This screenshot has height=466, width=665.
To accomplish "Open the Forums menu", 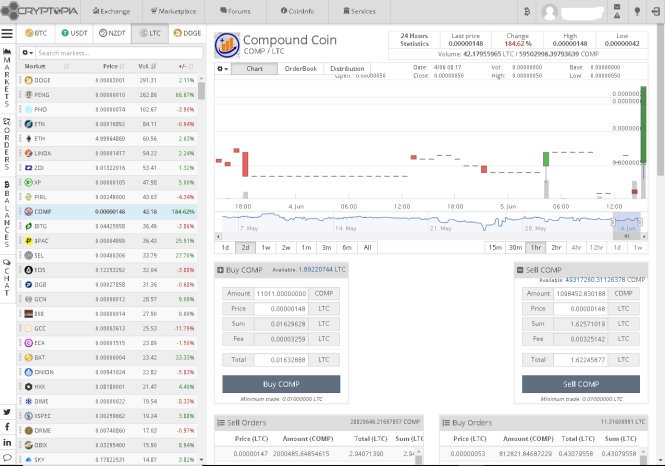I will click(x=235, y=11).
